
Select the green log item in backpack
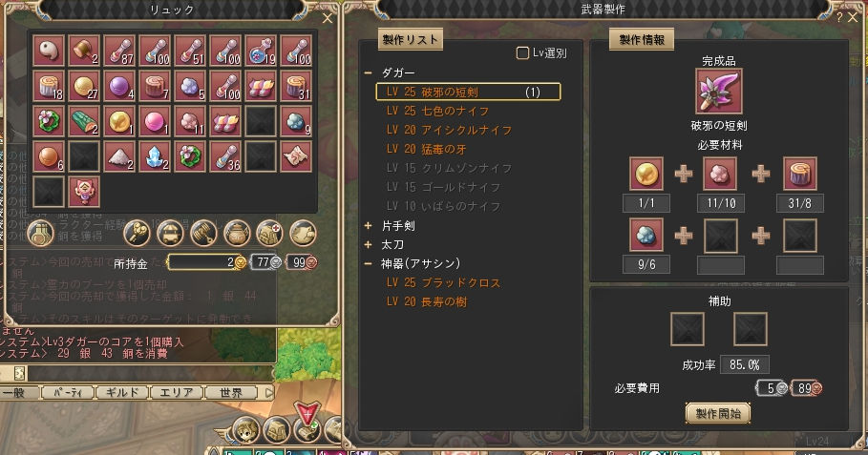(x=84, y=121)
